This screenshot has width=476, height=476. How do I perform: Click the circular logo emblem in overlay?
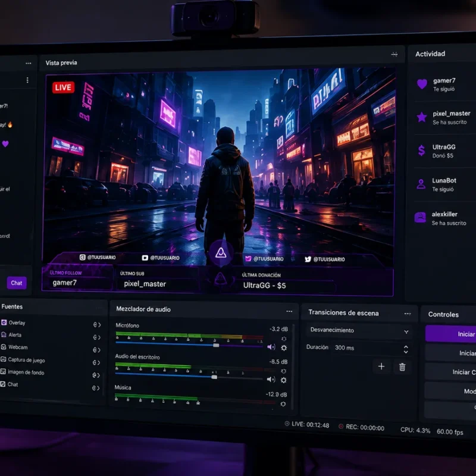click(221, 252)
